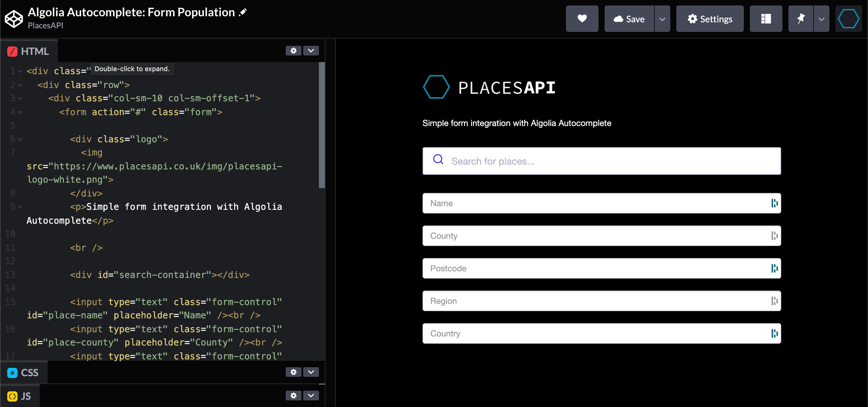This screenshot has height=407, width=868.
Task: Select the HTML editor tab label
Action: (x=35, y=51)
